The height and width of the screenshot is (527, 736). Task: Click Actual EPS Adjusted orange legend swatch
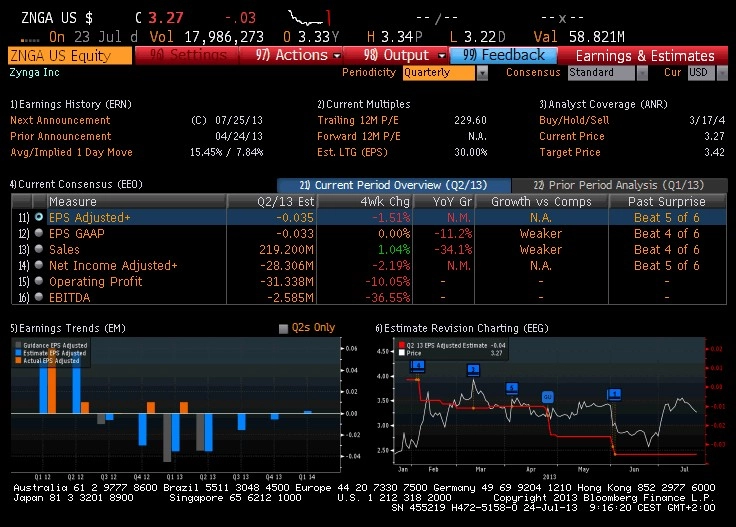click(18, 360)
